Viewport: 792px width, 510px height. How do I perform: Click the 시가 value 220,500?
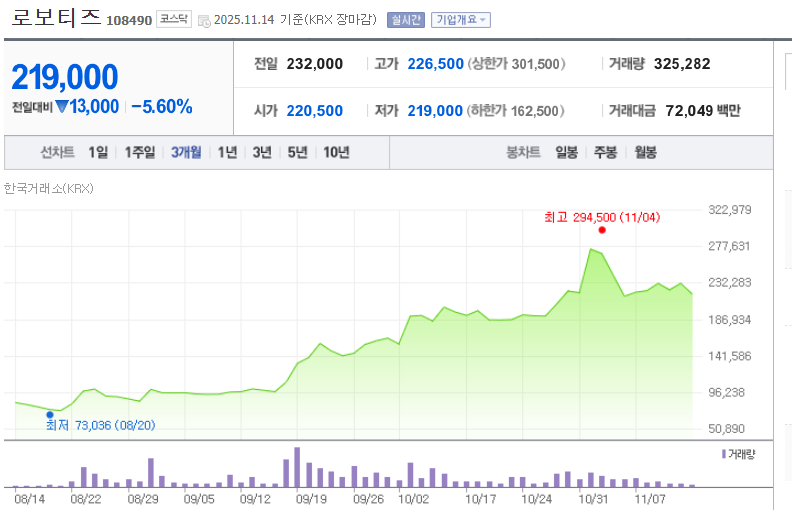pos(315,111)
